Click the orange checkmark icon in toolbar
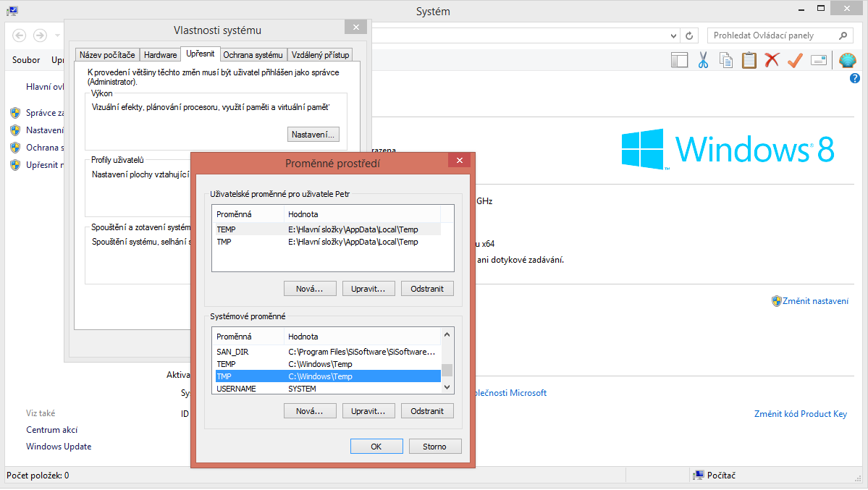The height and width of the screenshot is (490, 868). 796,60
